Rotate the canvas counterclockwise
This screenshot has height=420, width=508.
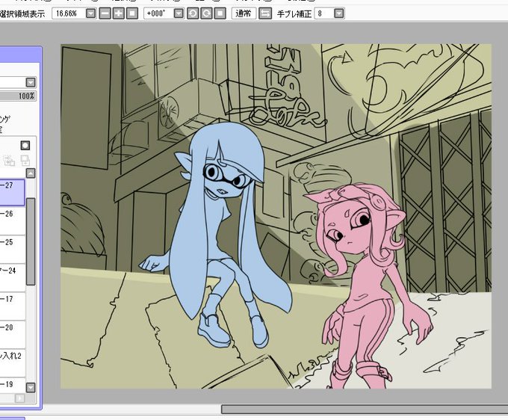coord(193,13)
